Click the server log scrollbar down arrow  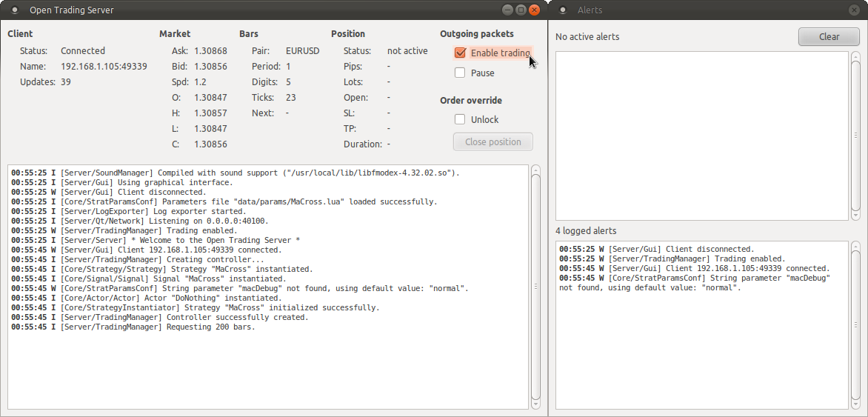[535, 404]
